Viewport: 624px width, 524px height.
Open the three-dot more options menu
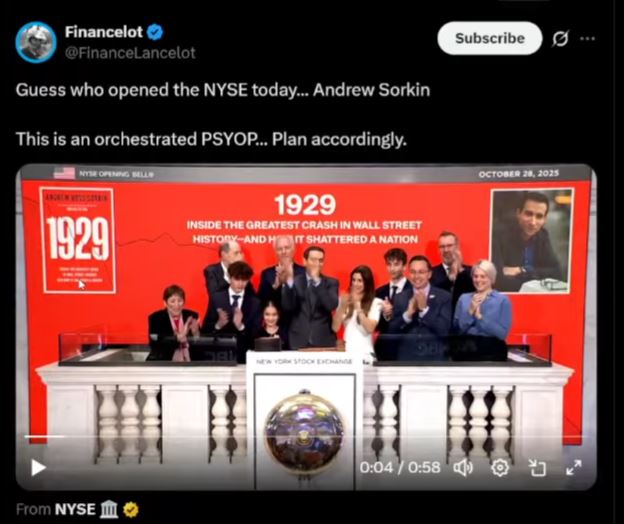(588, 39)
